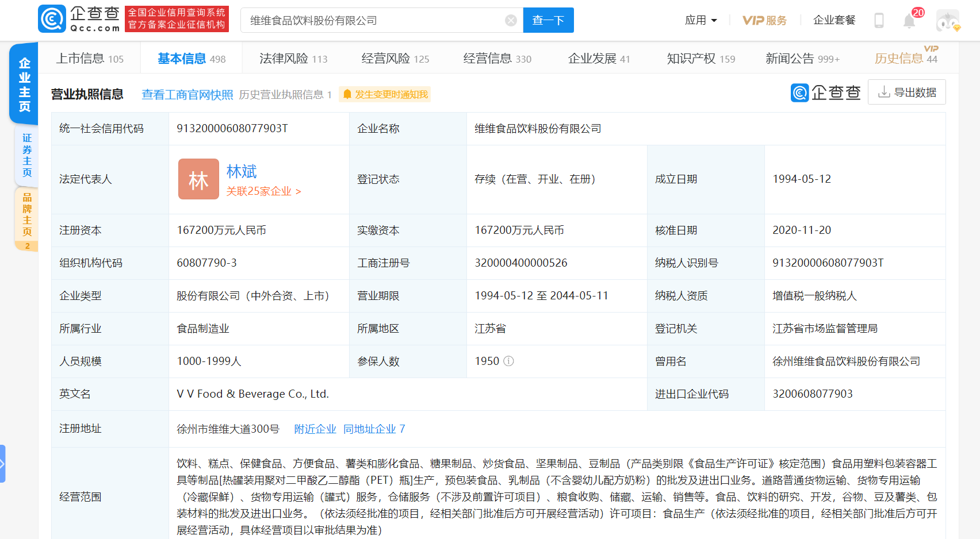Click approval date 2020-11-20
This screenshot has height=539, width=980.
click(x=802, y=230)
